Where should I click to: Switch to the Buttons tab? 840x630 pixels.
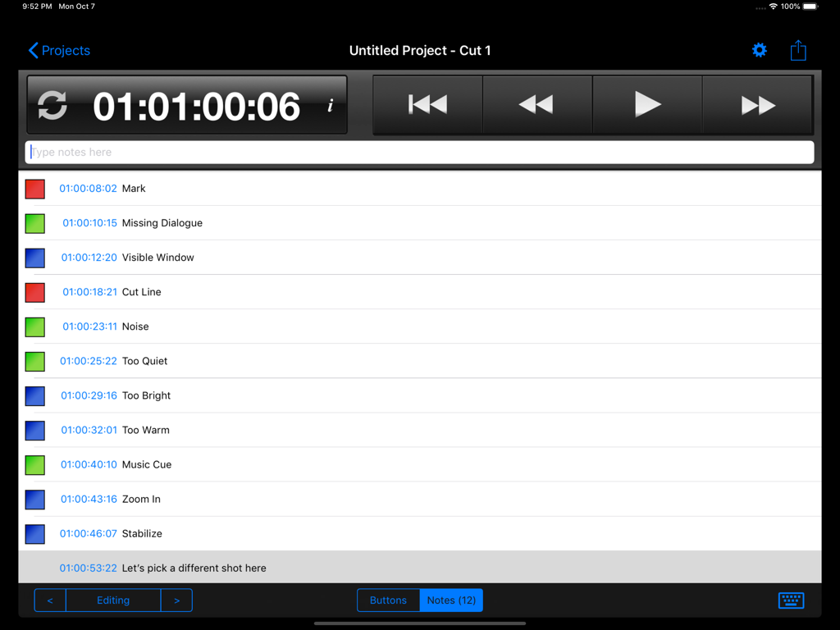tap(388, 600)
